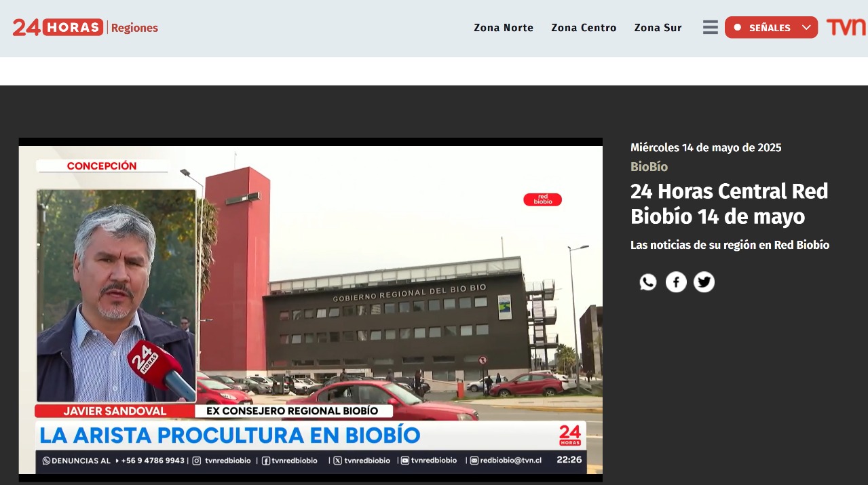Image resolution: width=868 pixels, height=485 pixels.
Task: Share the article on Facebook
Action: point(676,282)
